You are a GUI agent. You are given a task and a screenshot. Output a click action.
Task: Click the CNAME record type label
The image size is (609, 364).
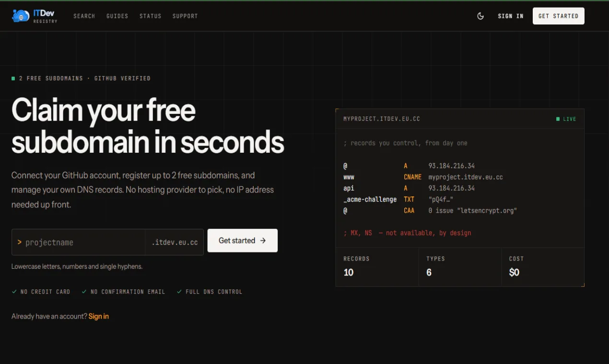412,177
